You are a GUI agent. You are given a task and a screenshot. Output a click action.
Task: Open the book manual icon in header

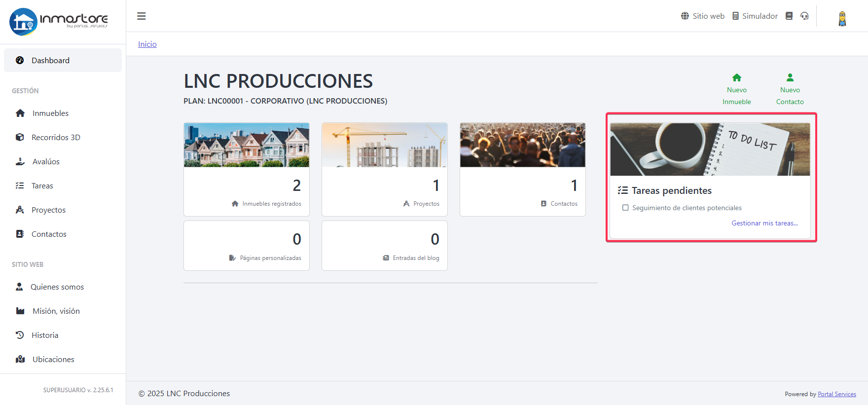click(x=789, y=16)
